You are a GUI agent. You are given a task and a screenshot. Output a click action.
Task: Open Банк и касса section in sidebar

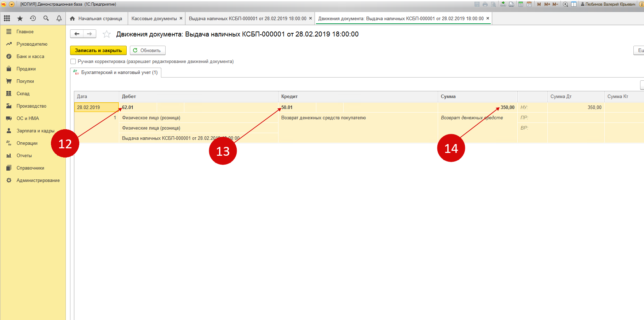(x=30, y=57)
